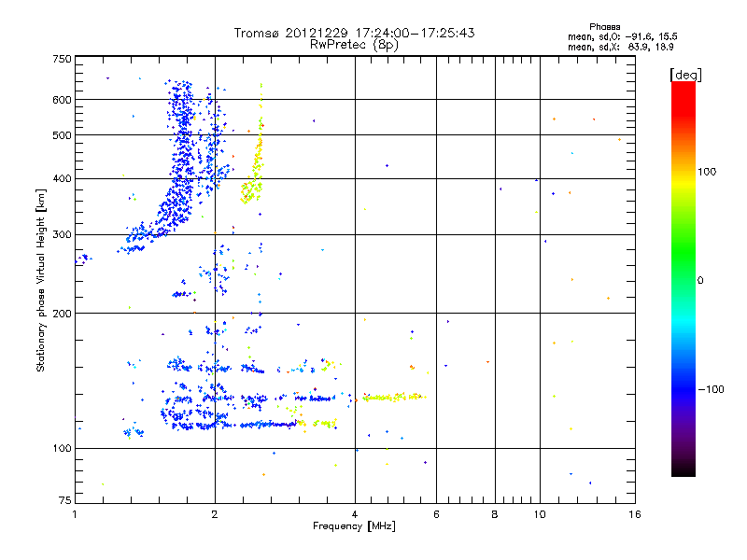747x560 pixels.
Task: Click the "Frequency [MHz]" x-axis label
Action: click(x=354, y=526)
